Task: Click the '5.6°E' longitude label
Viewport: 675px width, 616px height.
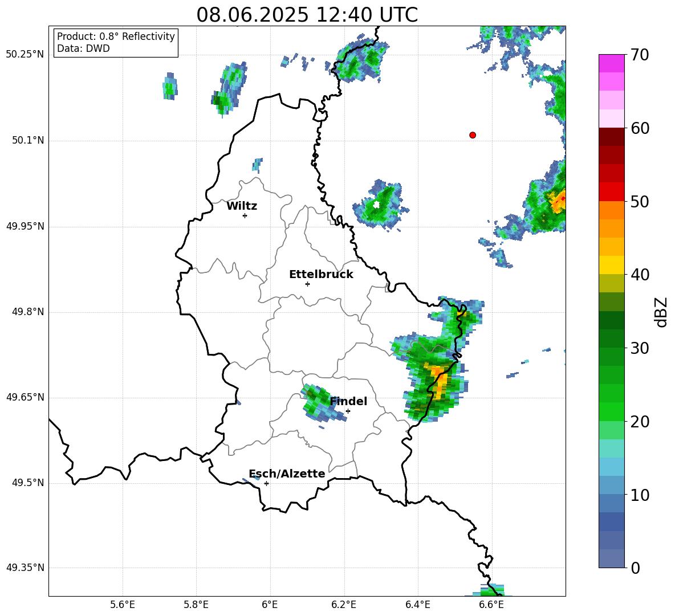Action: 123,605
